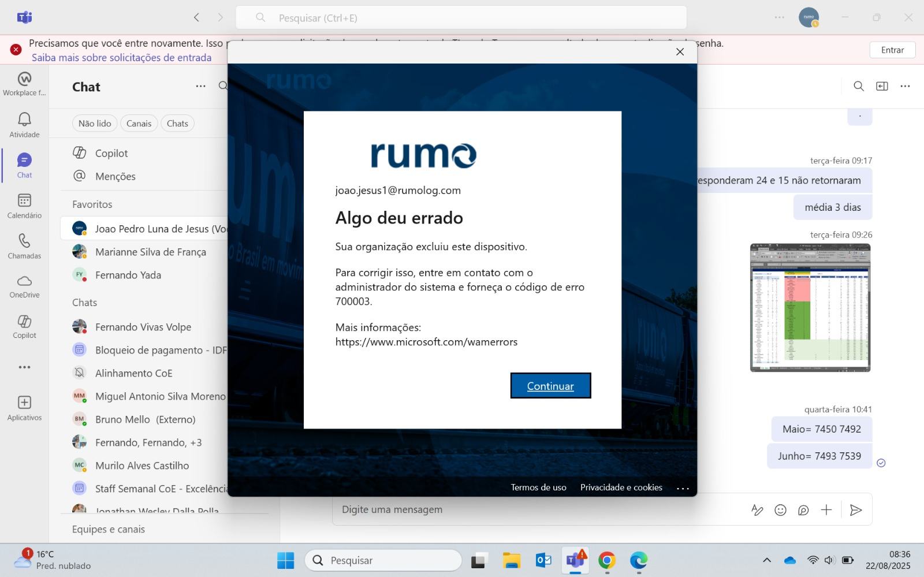Open Chamadas phone icon

click(x=24, y=246)
